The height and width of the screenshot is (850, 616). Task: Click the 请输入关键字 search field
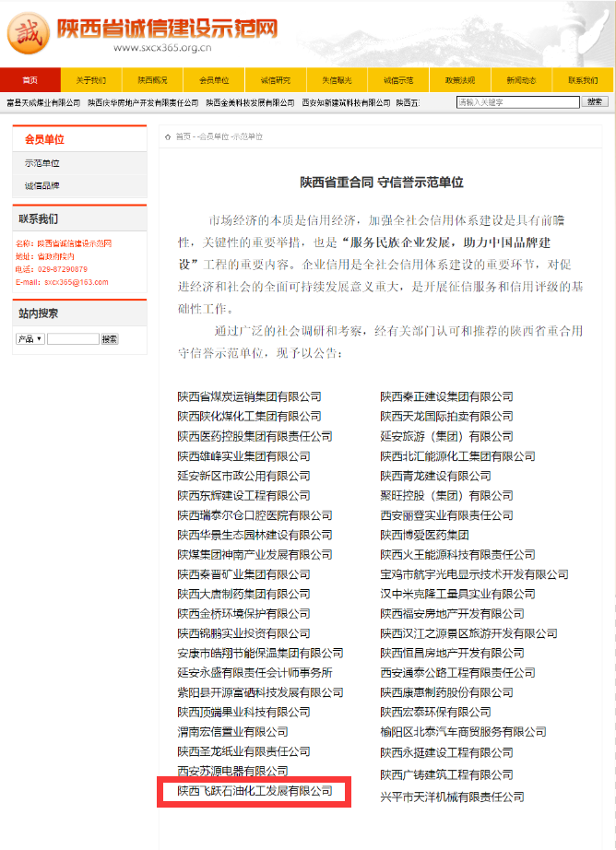tap(518, 102)
